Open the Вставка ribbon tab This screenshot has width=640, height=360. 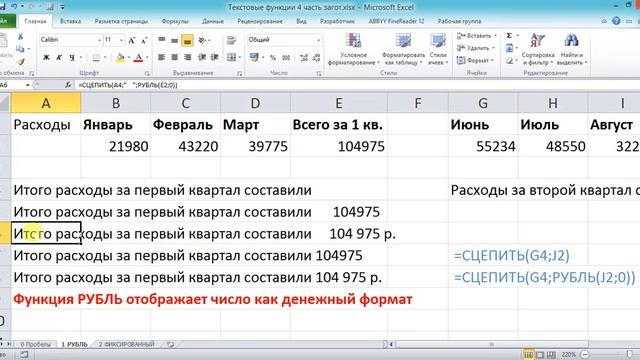[x=70, y=21]
